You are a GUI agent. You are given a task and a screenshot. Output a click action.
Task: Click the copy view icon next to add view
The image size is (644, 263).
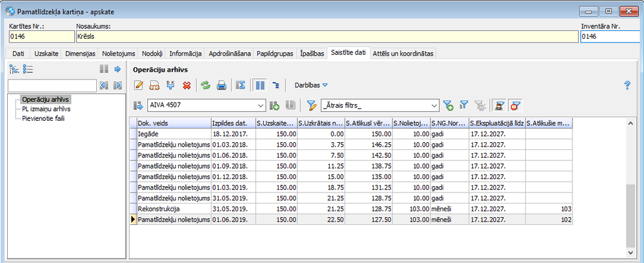(290, 105)
